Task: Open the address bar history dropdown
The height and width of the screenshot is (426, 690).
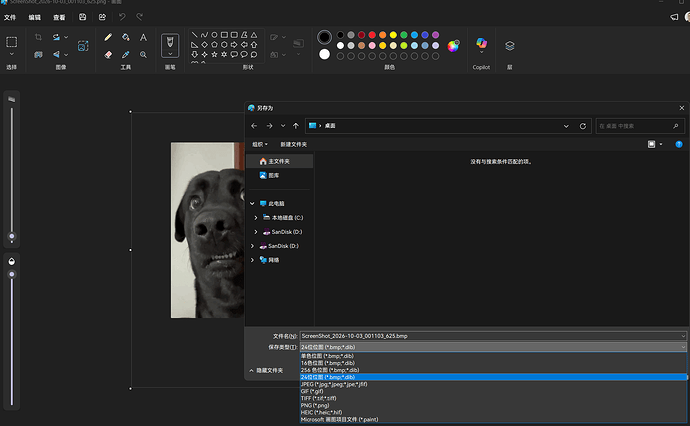Action: [566, 126]
